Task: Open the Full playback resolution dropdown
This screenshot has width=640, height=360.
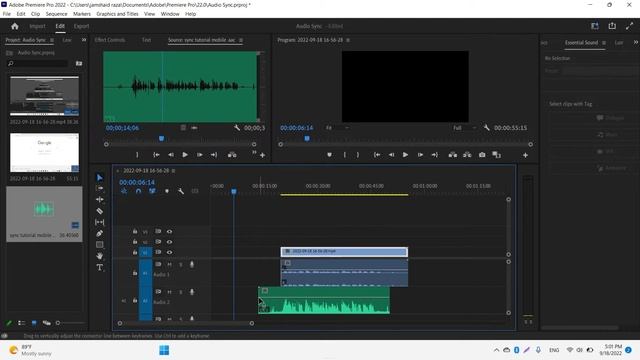Action: tap(464, 128)
